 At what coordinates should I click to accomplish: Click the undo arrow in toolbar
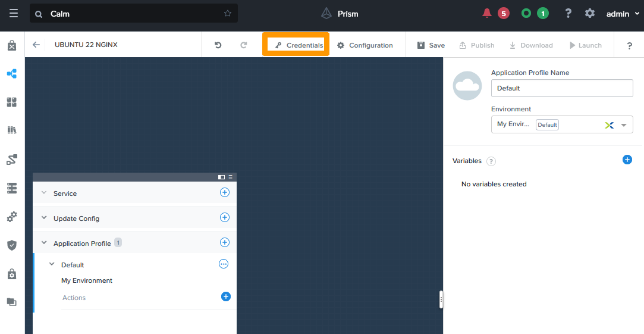point(218,45)
